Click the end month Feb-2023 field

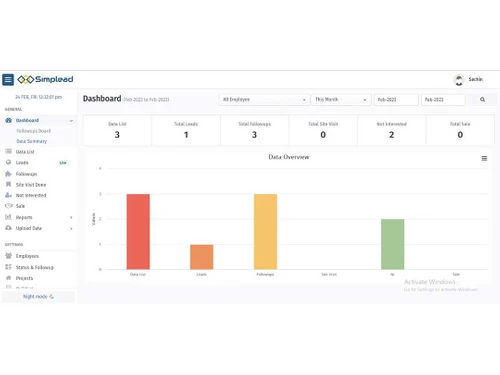click(443, 100)
